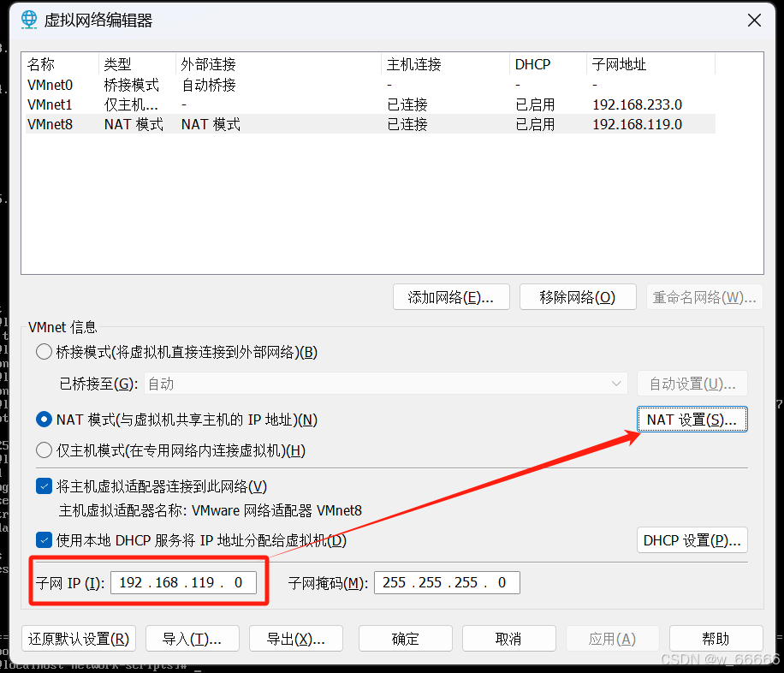
Task: Click the 应用(A) button
Action: (613, 639)
